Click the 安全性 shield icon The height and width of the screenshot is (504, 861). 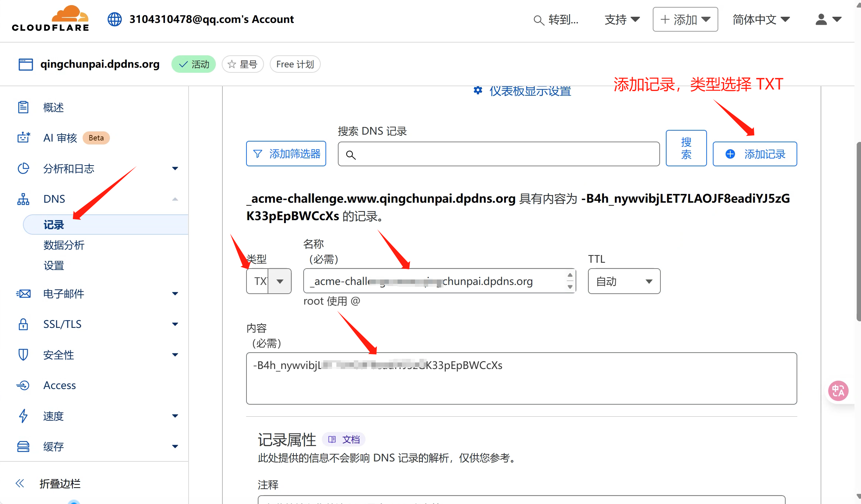(x=23, y=354)
